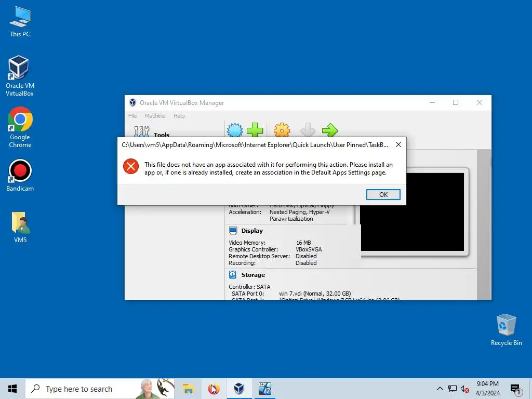Open the Machine menu in VirtualBox Manager

tap(155, 116)
